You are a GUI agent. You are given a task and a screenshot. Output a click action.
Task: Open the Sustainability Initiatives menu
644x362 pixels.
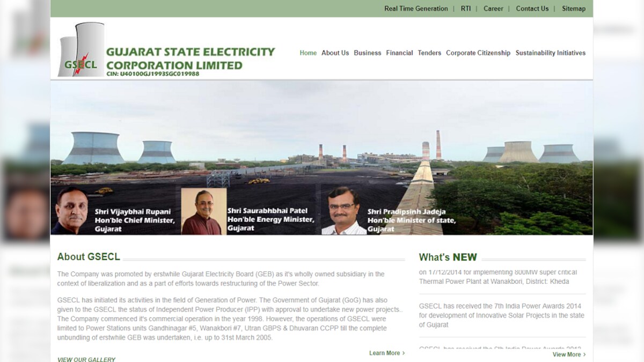[550, 53]
